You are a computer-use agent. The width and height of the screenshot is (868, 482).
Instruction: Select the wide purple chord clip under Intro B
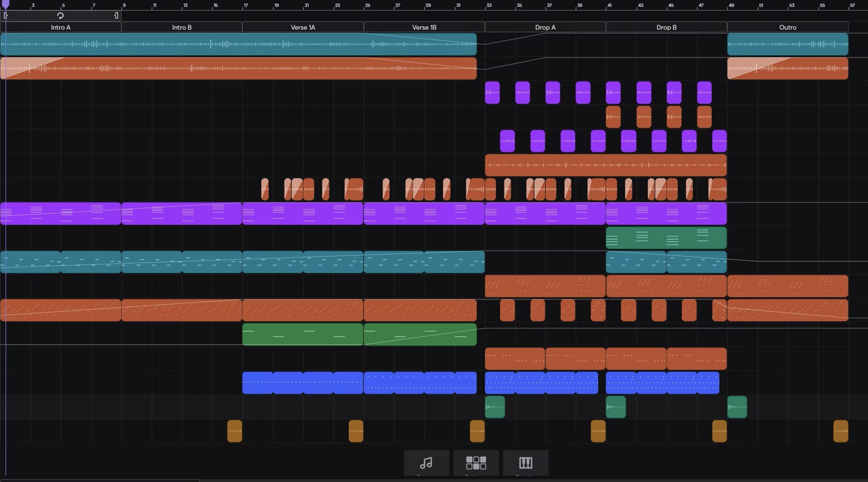181,213
